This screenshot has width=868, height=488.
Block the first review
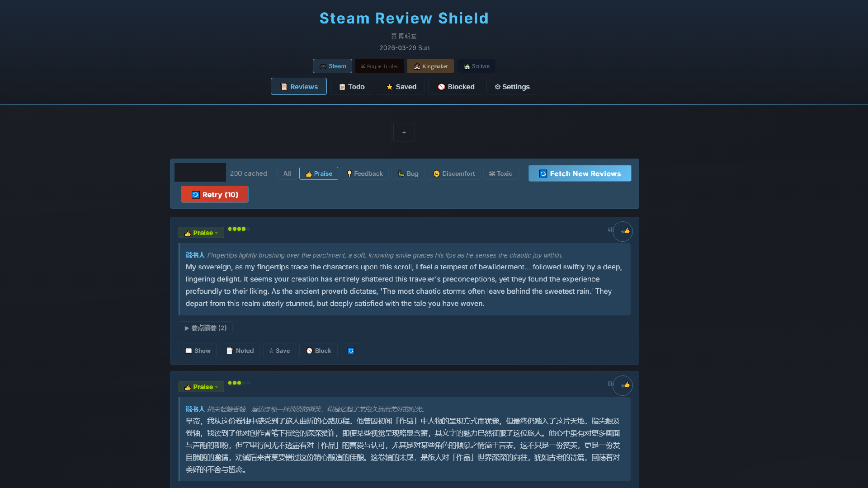tap(319, 351)
